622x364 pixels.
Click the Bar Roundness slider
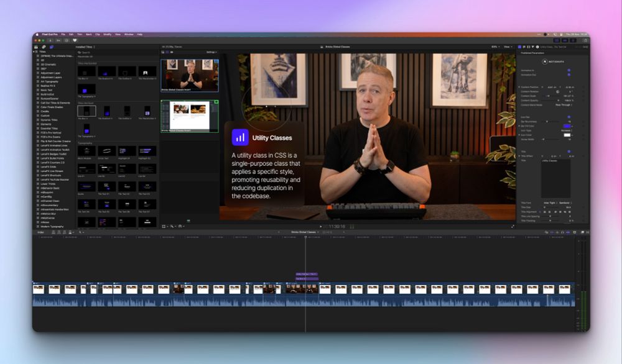(x=550, y=122)
